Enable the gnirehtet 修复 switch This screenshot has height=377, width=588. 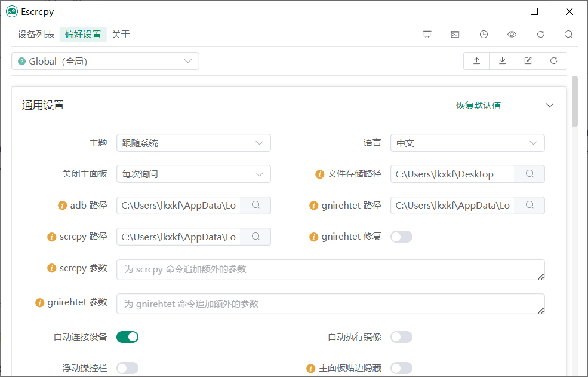(401, 237)
